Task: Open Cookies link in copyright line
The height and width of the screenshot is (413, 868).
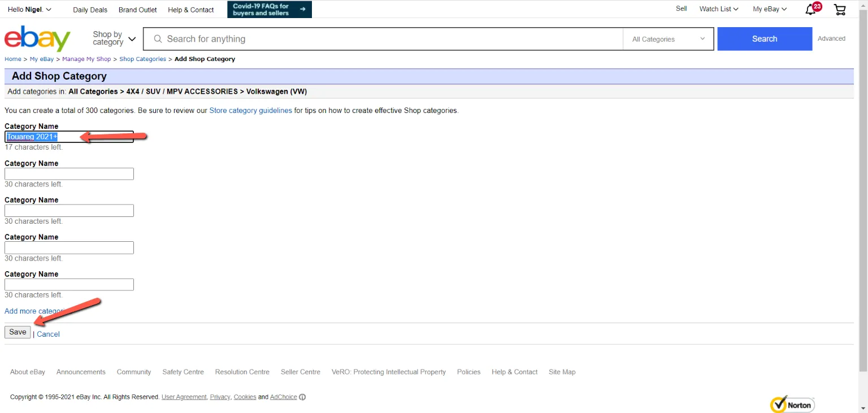Action: click(x=245, y=397)
